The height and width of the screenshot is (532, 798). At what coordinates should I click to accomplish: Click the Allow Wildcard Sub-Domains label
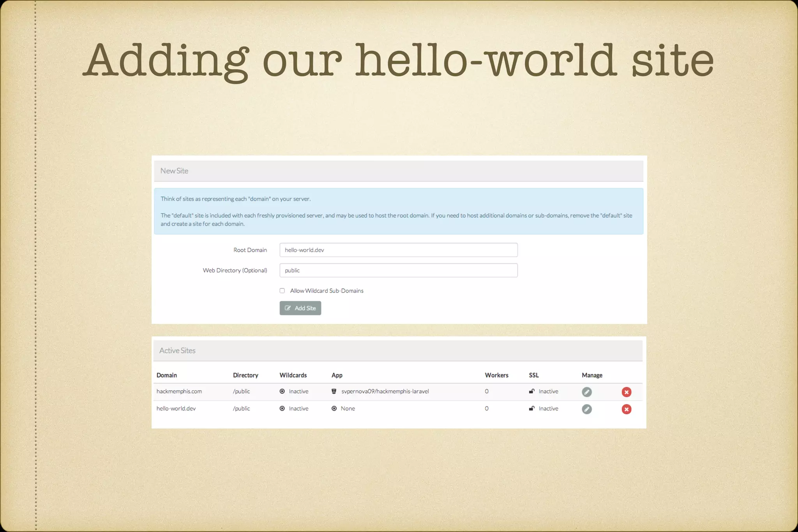click(327, 290)
